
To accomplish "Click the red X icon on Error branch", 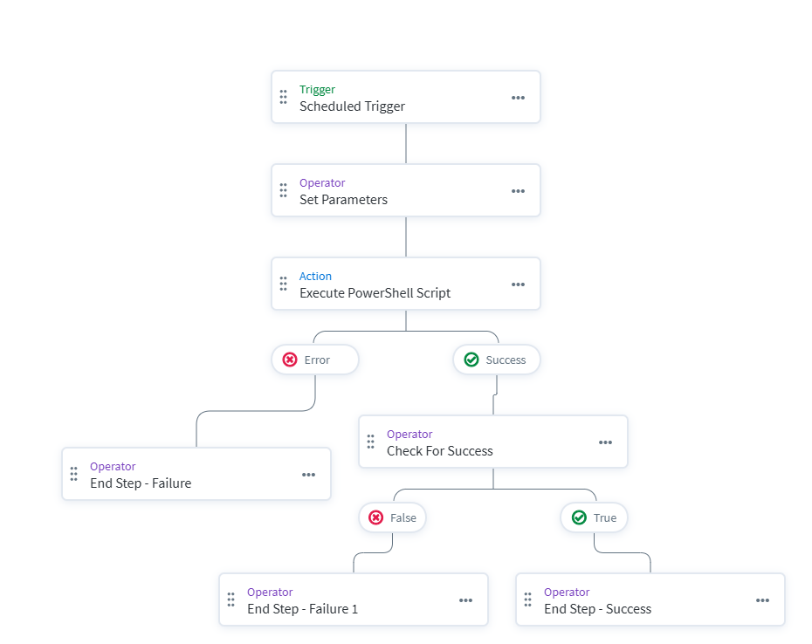I will pos(290,360).
